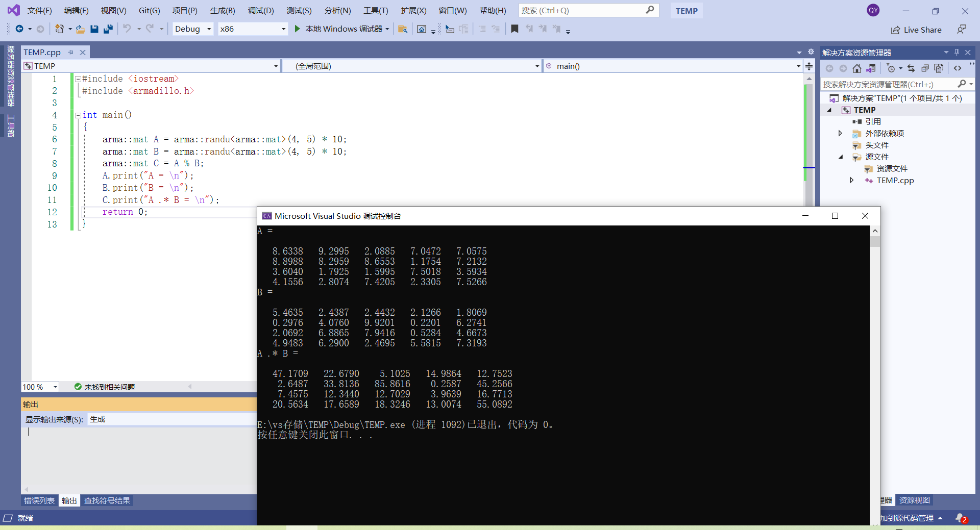Click 添加到源代码管理 in status bar

point(911,518)
